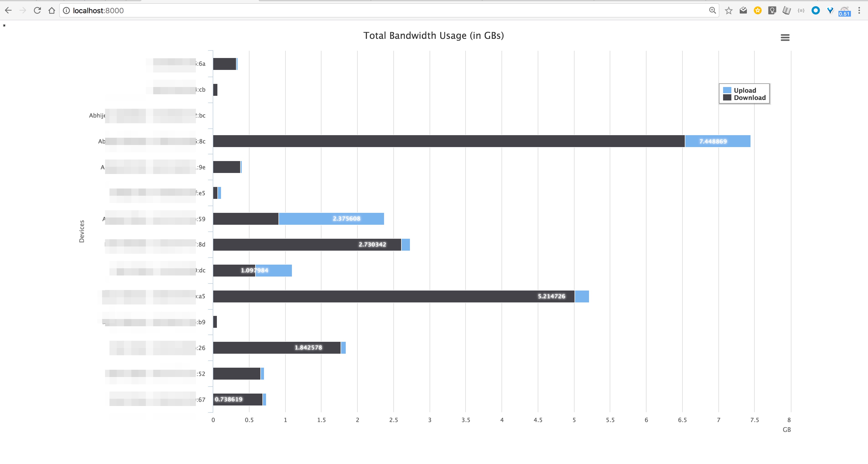Screen dimensions: 868x464
Task: Open Chrome's three-dot menu
Action: 859,10
